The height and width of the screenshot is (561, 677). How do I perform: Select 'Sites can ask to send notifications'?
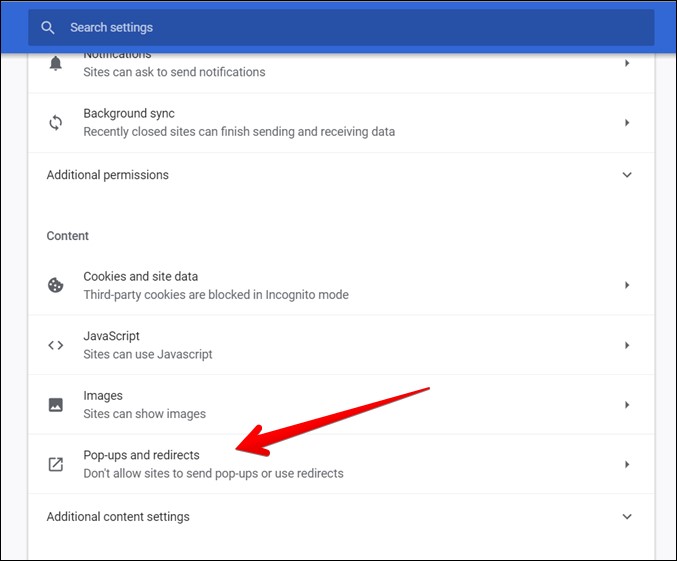[174, 72]
